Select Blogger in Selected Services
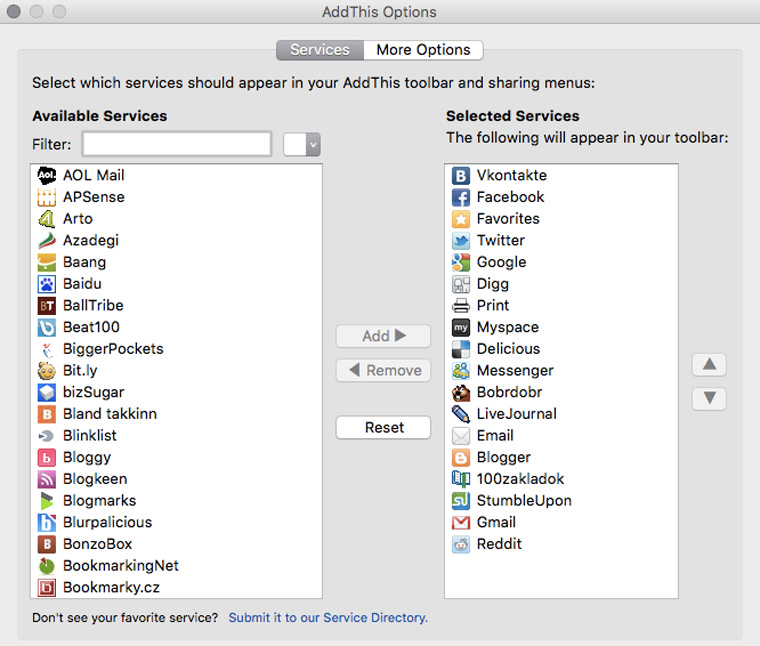Viewport: 760px width, 646px height. (561, 457)
